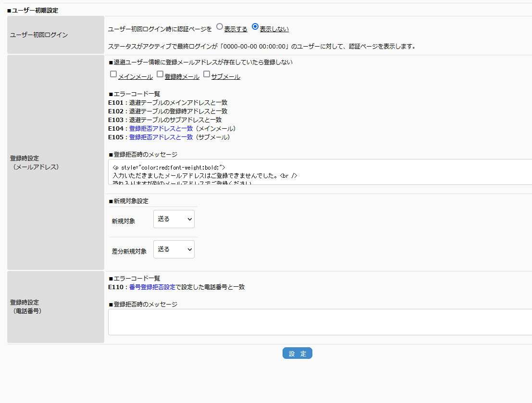Focus the email 登録拒否時のメッセージ textarea
532x403 pixels.
320,172
